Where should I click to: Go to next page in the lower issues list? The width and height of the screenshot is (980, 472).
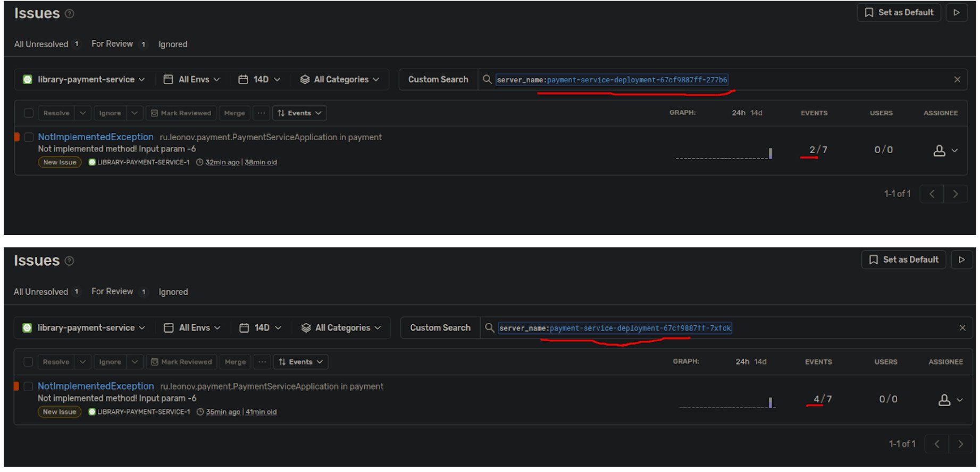point(960,444)
